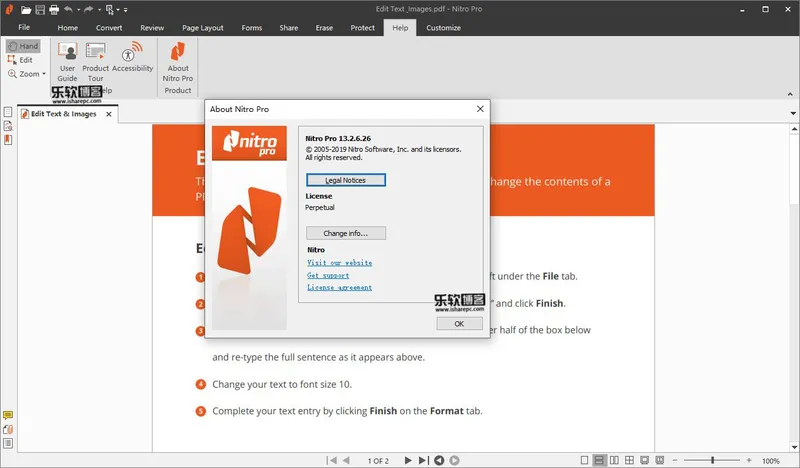
Task: Switch to the Customize ribbon tab
Action: point(443,28)
